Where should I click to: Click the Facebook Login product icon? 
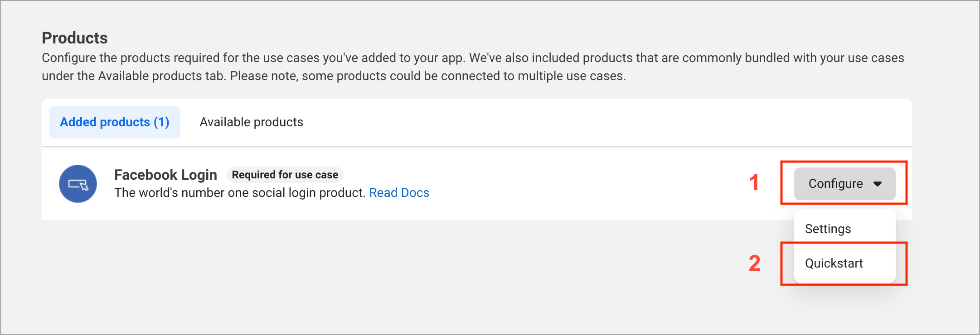click(78, 184)
